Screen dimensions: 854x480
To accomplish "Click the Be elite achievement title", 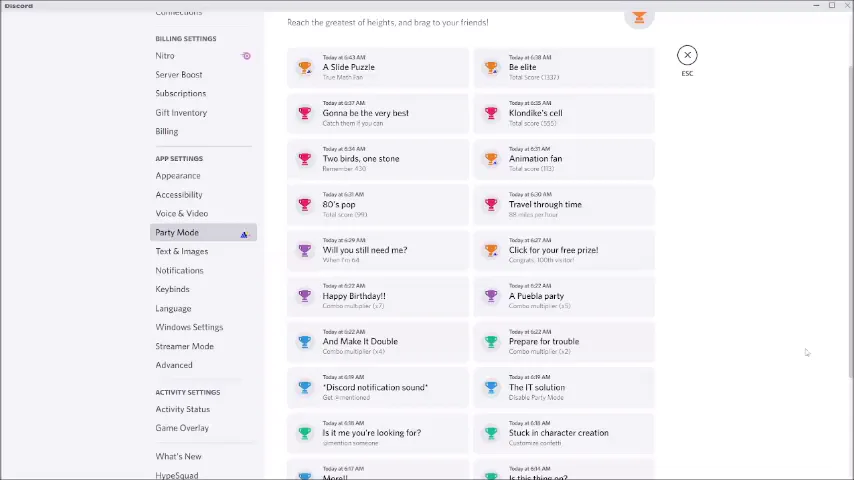I will [x=522, y=67].
